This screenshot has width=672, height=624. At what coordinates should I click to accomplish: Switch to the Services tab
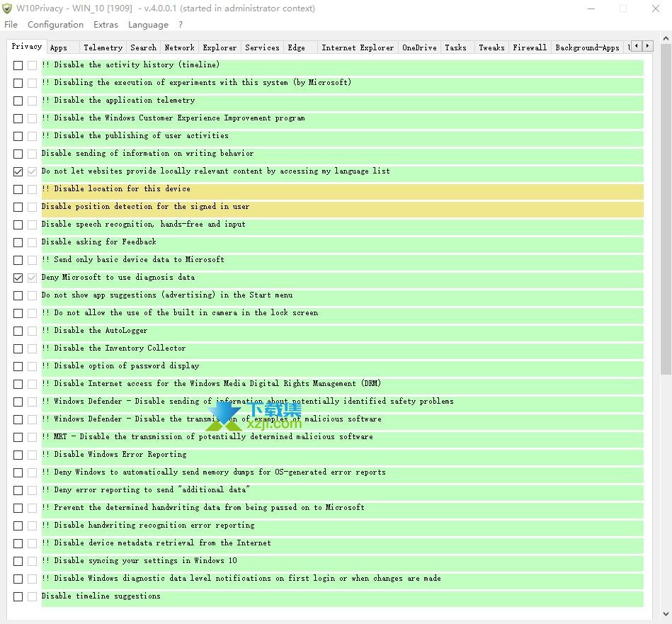click(262, 47)
